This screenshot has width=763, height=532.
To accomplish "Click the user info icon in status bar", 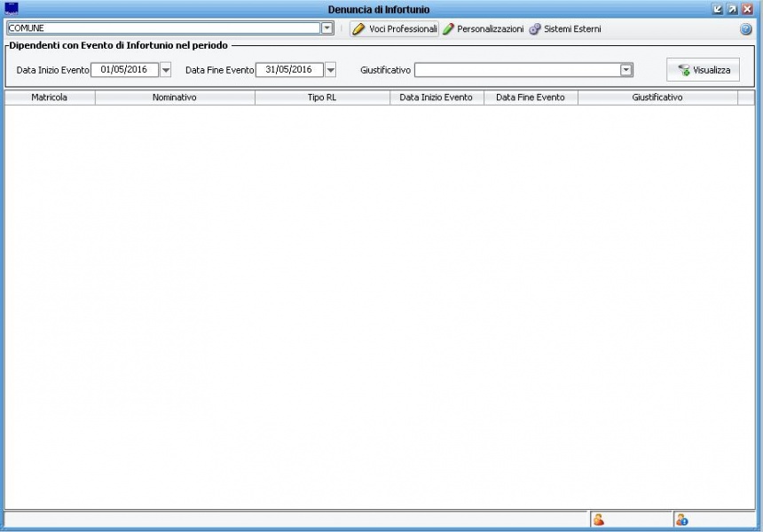I will (x=681, y=520).
